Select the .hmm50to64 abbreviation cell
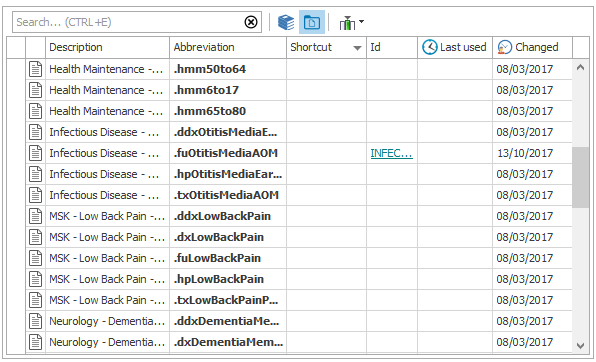 228,69
